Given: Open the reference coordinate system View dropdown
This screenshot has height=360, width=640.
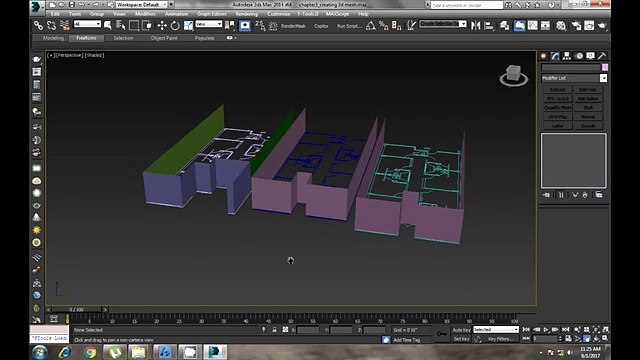Looking at the screenshot, I should [209, 24].
